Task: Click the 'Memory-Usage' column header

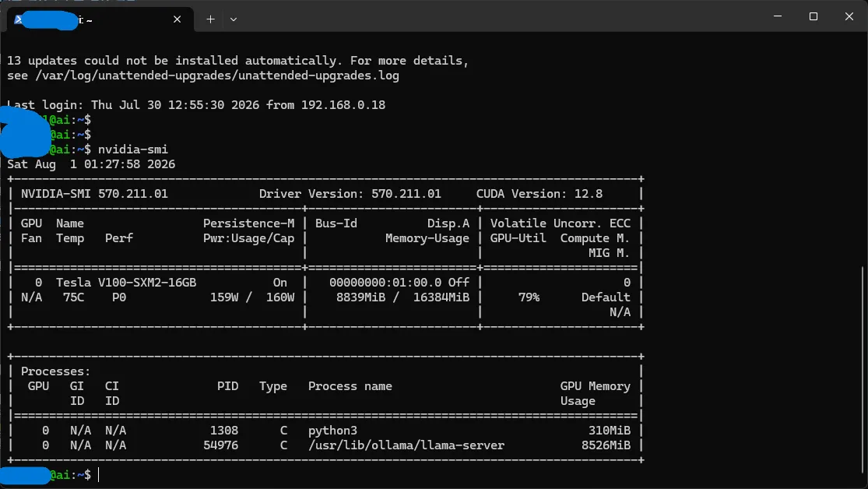Action: click(x=427, y=238)
